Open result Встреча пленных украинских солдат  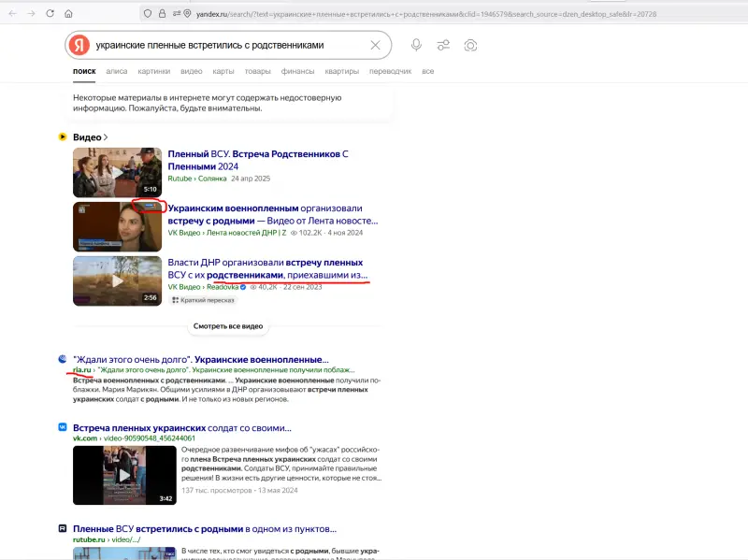point(182,428)
